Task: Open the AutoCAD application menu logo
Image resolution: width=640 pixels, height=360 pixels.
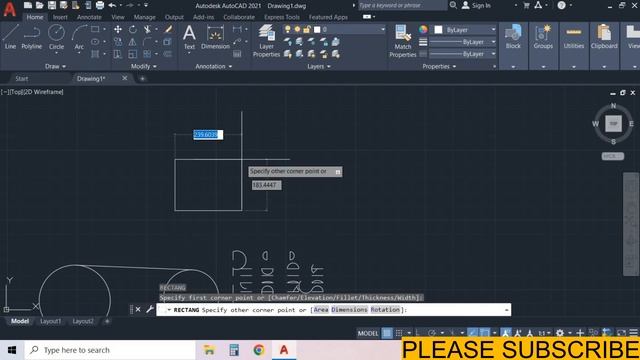Action: click(9, 9)
